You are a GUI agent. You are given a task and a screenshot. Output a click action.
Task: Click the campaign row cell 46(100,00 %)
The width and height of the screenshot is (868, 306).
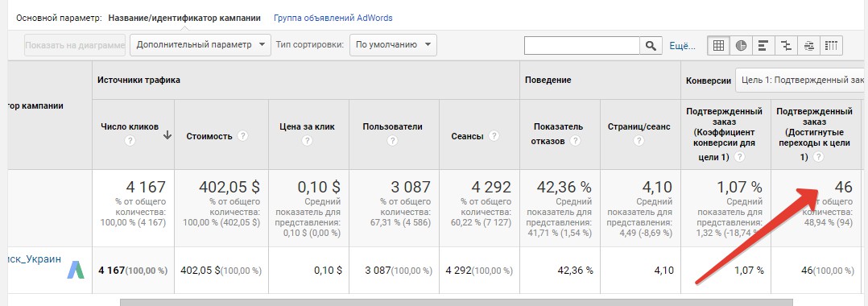tap(828, 271)
